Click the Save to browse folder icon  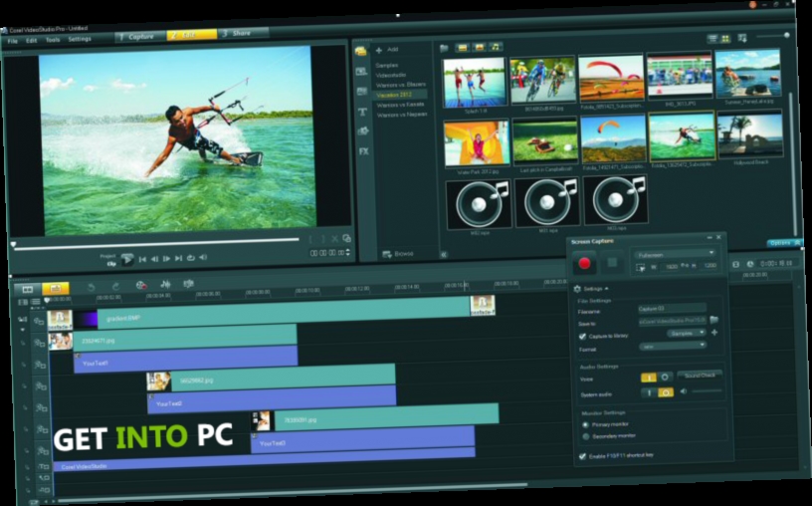tap(713, 320)
